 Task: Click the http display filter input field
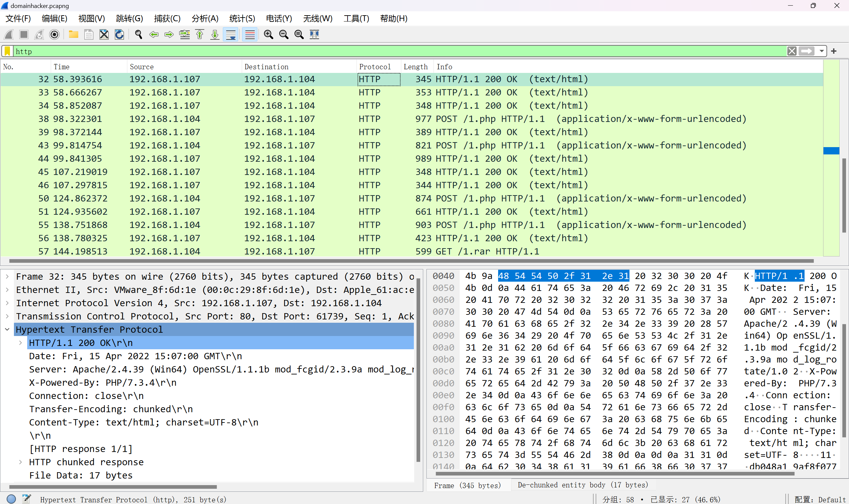(399, 51)
